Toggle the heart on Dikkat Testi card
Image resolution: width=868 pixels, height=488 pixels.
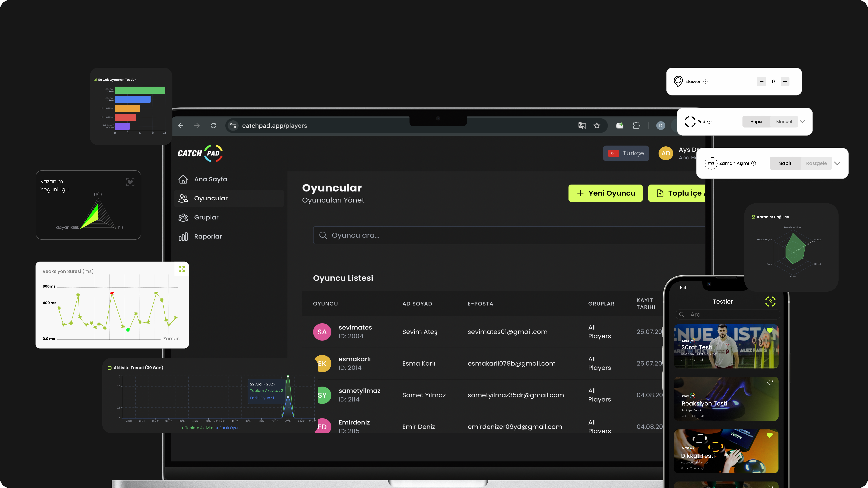(x=770, y=435)
